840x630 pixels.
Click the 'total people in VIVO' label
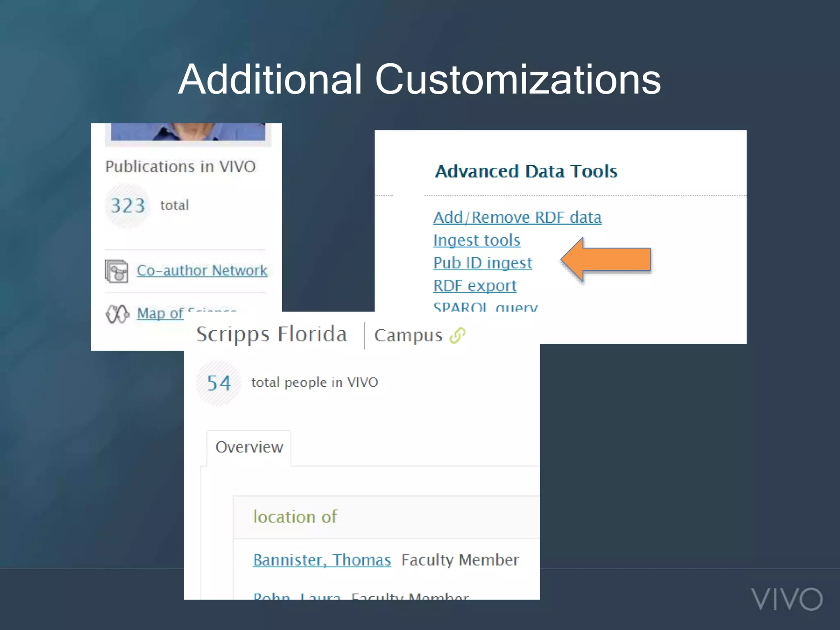pos(315,383)
